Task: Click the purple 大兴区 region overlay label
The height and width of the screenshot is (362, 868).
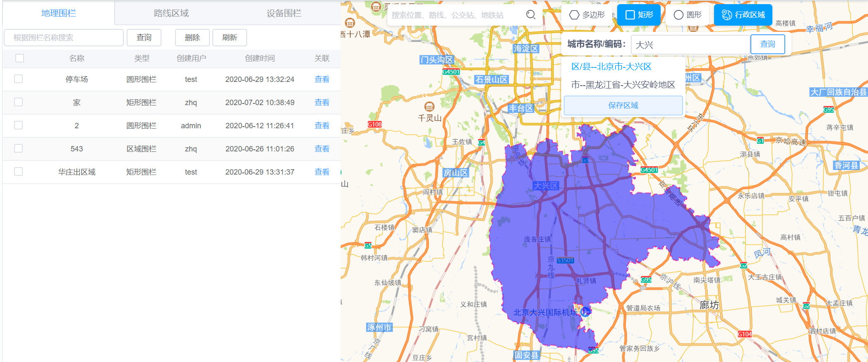Action: (x=546, y=186)
